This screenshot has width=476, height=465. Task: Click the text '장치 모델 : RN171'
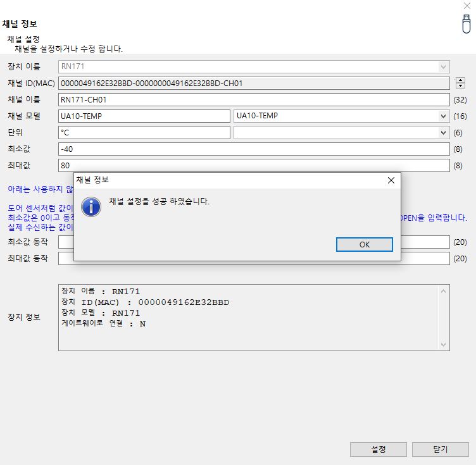click(x=101, y=313)
